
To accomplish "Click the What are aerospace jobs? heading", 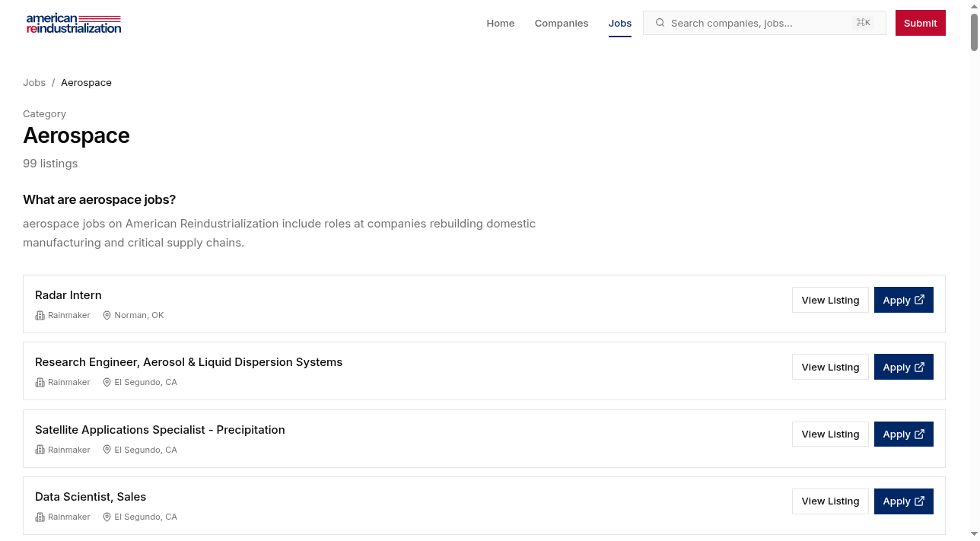I will [x=100, y=200].
